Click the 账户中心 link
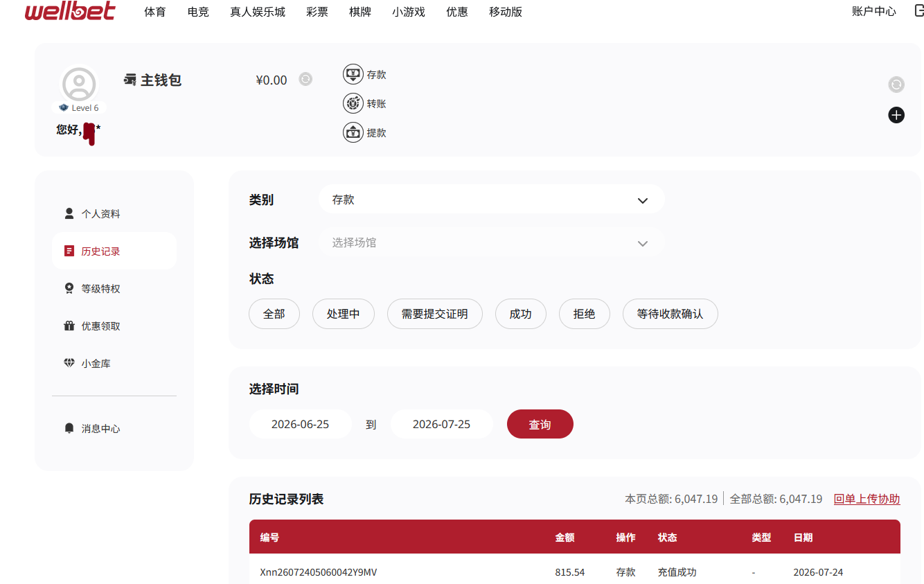 pos(874,11)
